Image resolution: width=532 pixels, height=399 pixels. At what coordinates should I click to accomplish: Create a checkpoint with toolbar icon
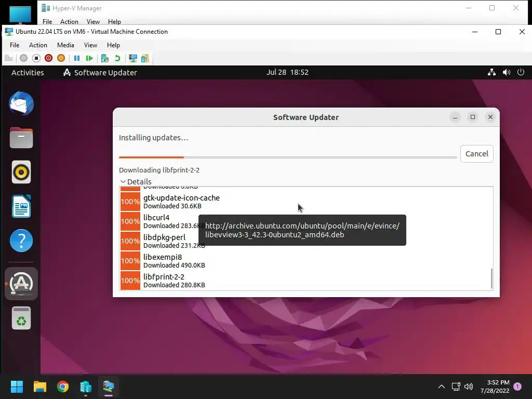click(105, 58)
